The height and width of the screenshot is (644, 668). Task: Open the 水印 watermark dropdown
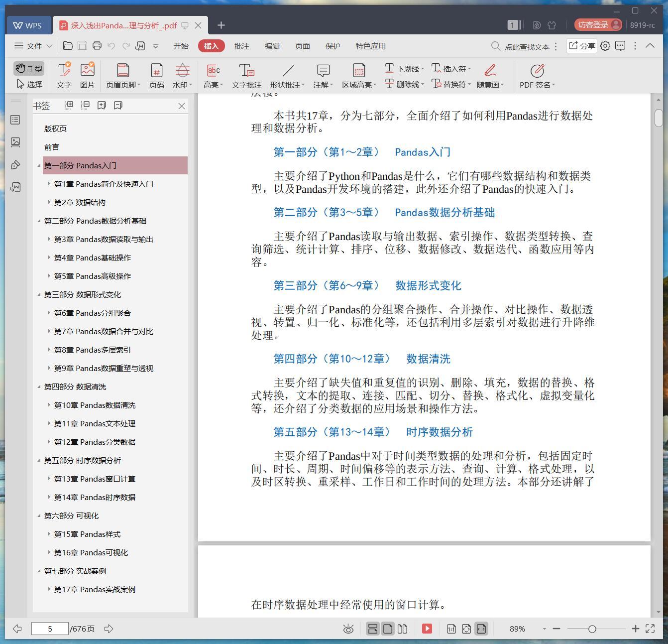[x=182, y=75]
